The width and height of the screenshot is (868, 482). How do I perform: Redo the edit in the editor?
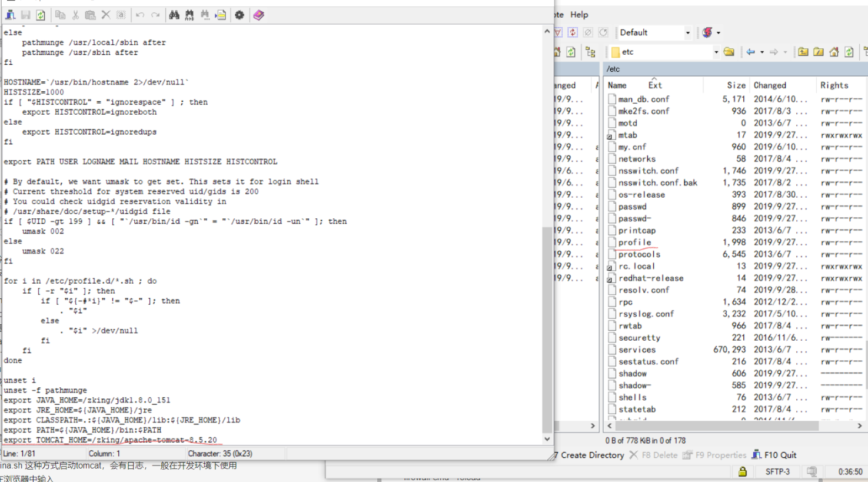[155, 15]
